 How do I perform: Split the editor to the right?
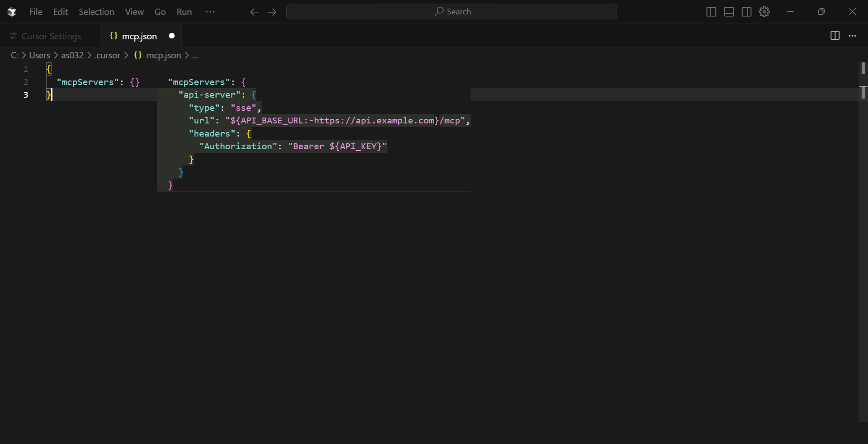pos(835,36)
